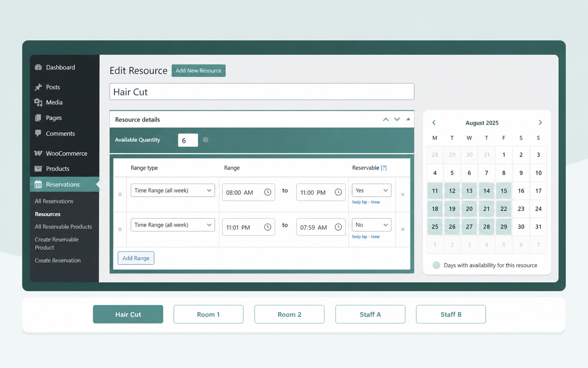Click the Add New Resource button
The image size is (588, 368).
pos(198,70)
